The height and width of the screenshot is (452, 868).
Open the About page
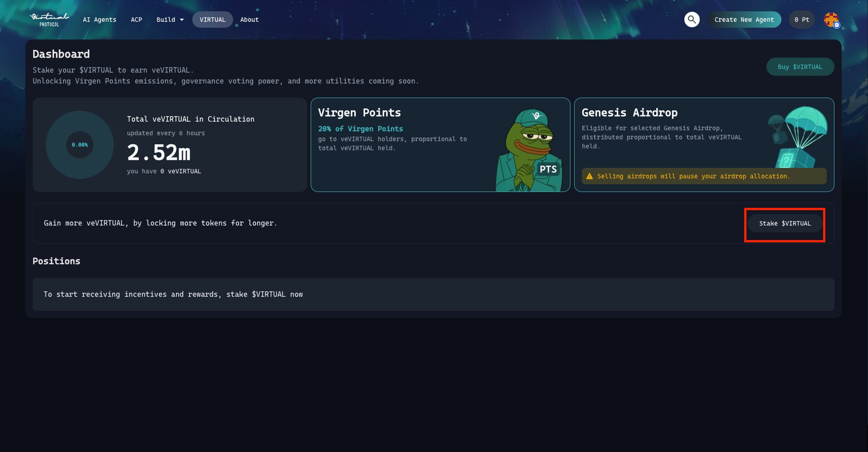click(249, 20)
